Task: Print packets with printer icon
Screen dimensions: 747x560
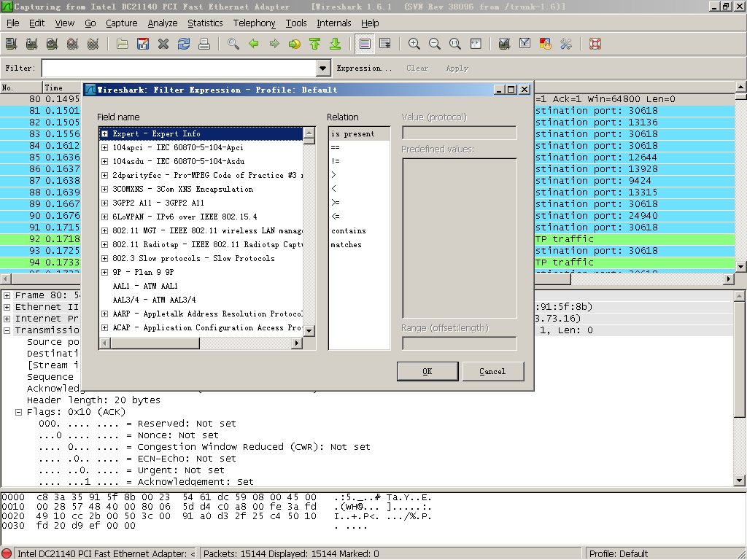Action: coord(204,44)
